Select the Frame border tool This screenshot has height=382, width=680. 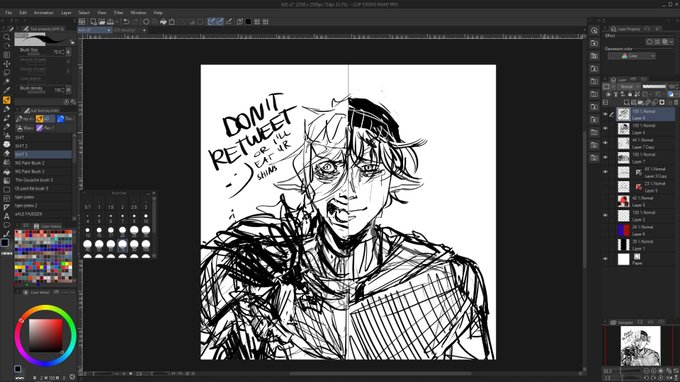7,198
